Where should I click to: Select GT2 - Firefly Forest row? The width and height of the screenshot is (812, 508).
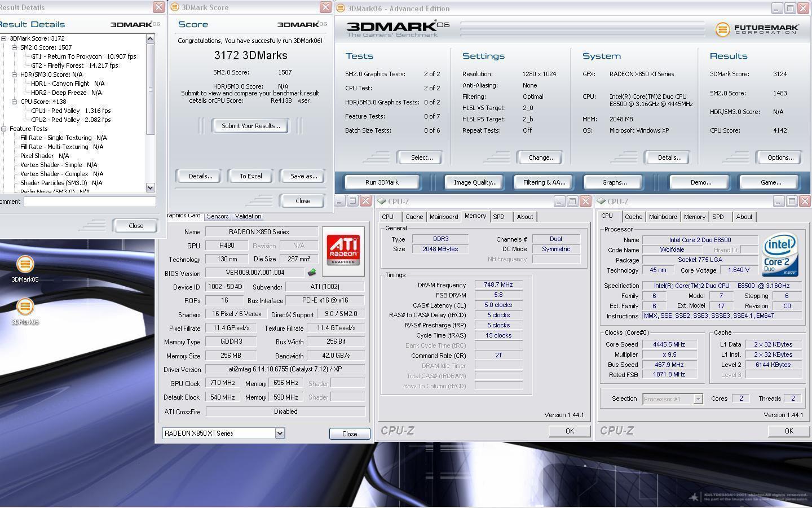pyautogui.click(x=74, y=65)
